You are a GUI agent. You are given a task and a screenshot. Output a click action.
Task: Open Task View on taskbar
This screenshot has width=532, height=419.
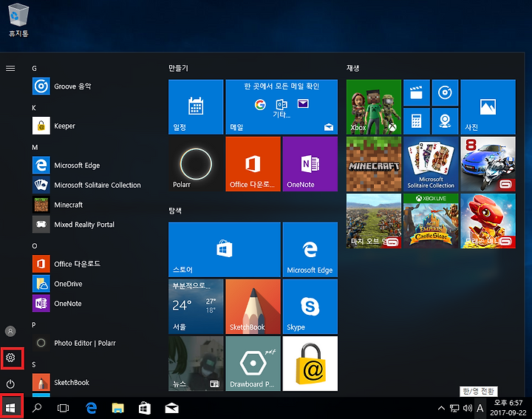[x=63, y=408]
